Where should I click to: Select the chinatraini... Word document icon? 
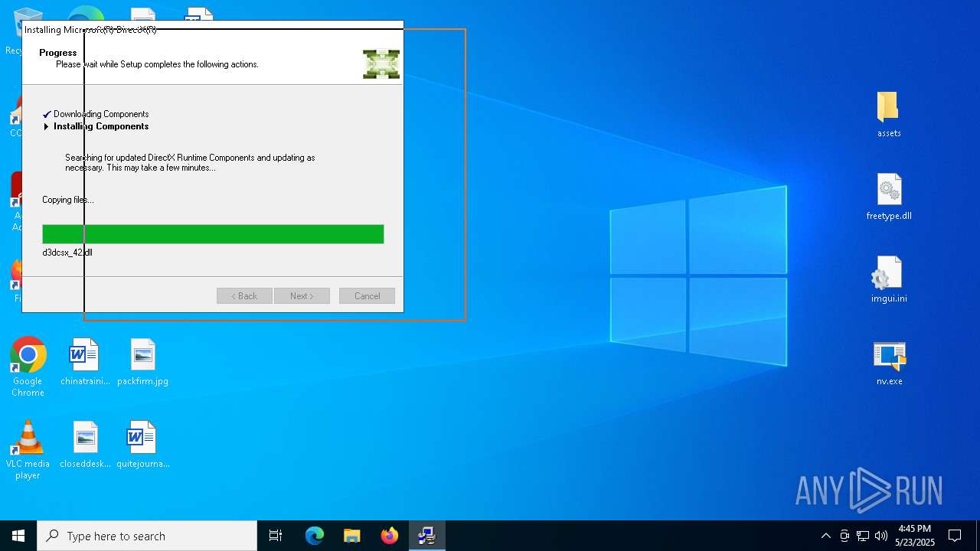click(x=85, y=363)
